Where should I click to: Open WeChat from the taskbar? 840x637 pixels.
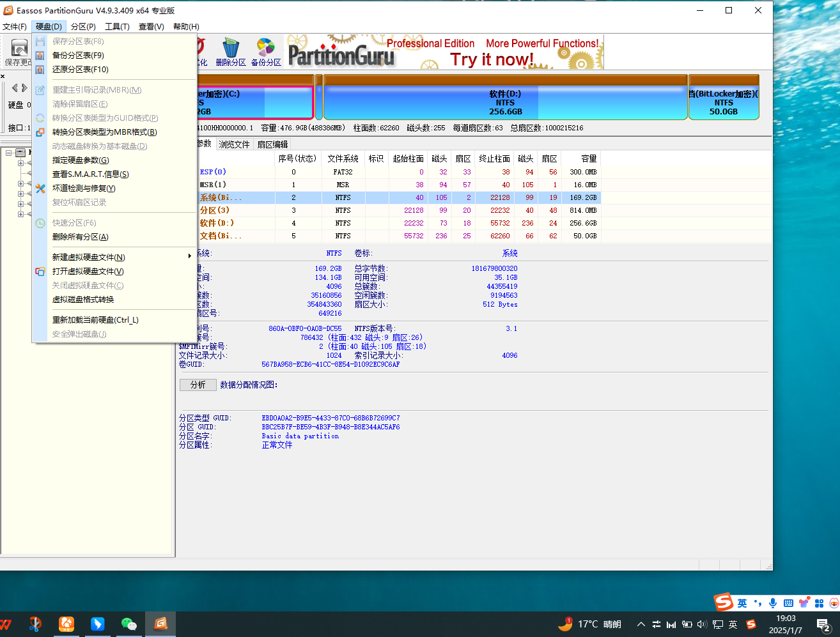tap(129, 624)
